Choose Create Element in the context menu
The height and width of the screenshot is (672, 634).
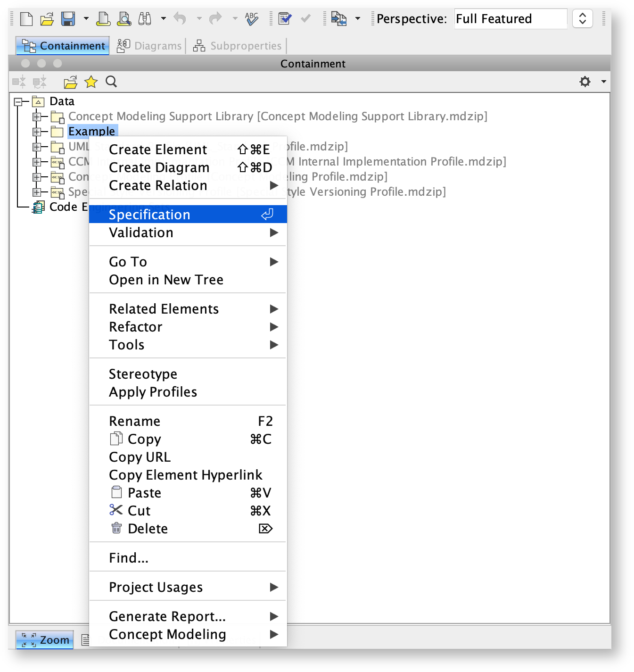pos(188,149)
